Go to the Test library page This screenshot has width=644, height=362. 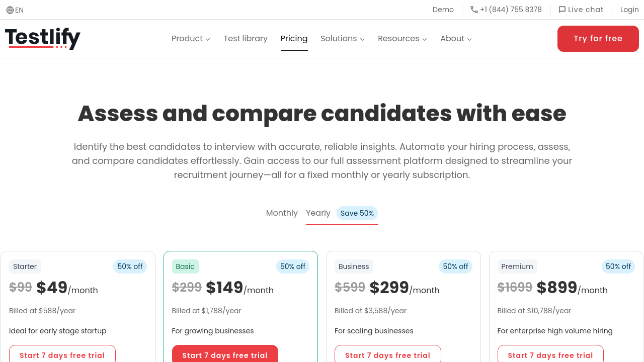[246, 39]
